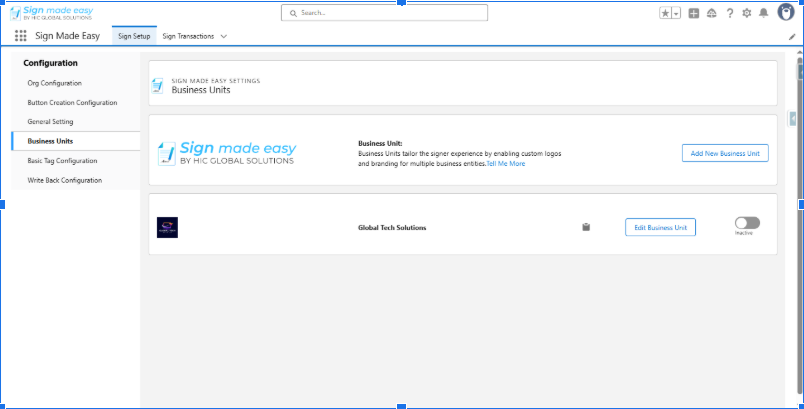The height and width of the screenshot is (409, 804).
Task: Open Basic Tag Configuration
Action: coord(75,161)
